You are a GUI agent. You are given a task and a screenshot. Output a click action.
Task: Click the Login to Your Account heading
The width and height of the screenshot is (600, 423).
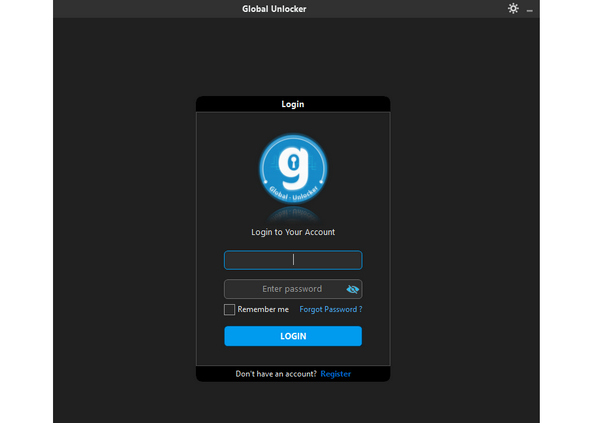click(293, 232)
